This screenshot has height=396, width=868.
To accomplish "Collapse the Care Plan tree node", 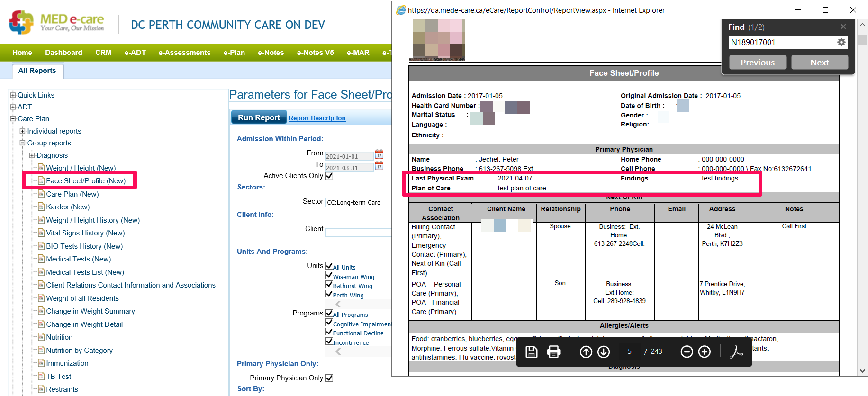I will (x=13, y=119).
